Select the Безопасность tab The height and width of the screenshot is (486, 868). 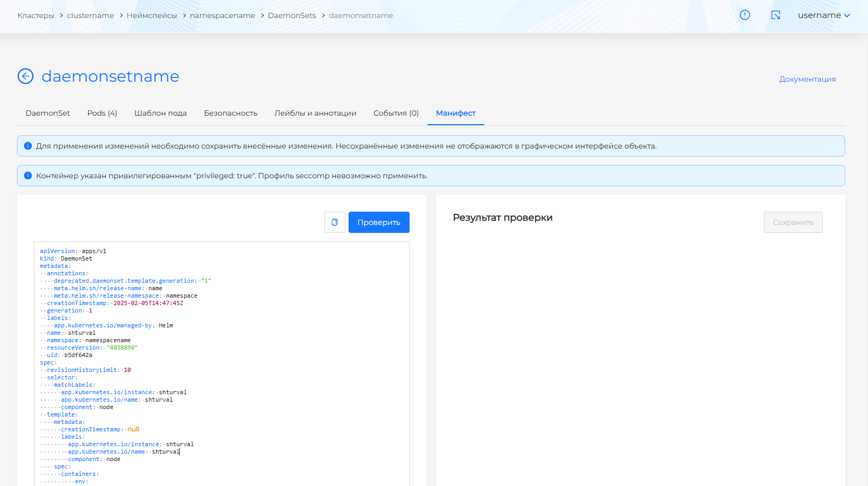(230, 113)
